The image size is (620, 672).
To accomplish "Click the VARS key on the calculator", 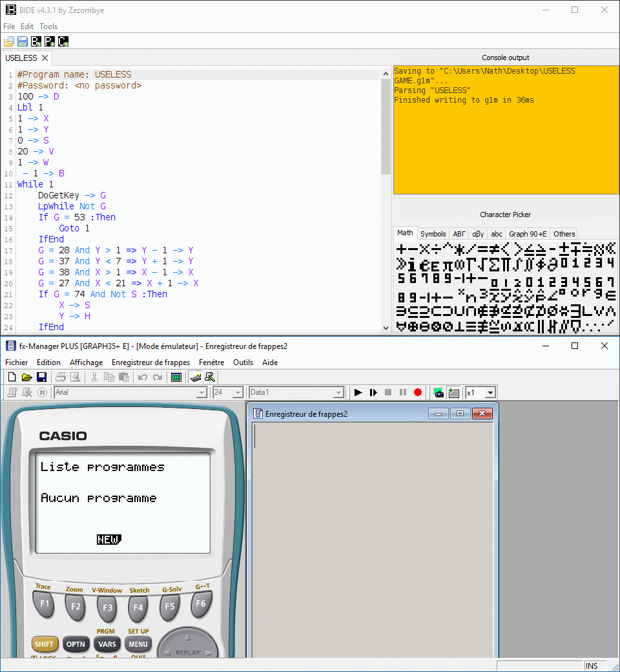I will [107, 644].
